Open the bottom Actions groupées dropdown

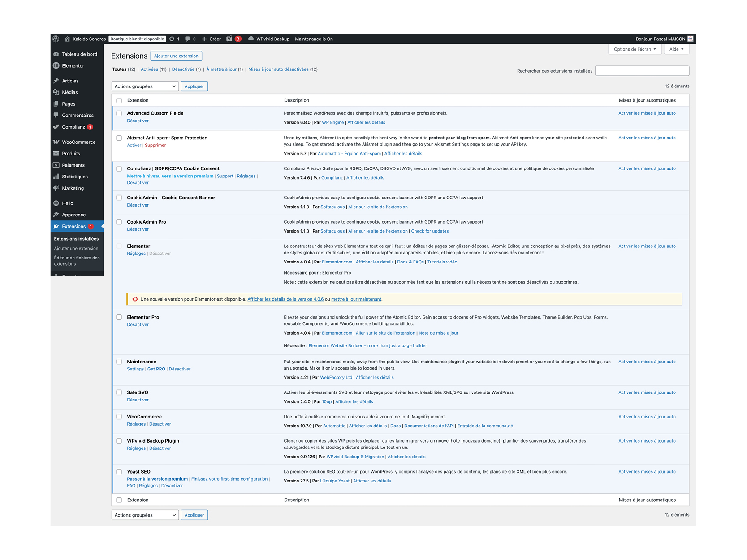[x=145, y=515]
